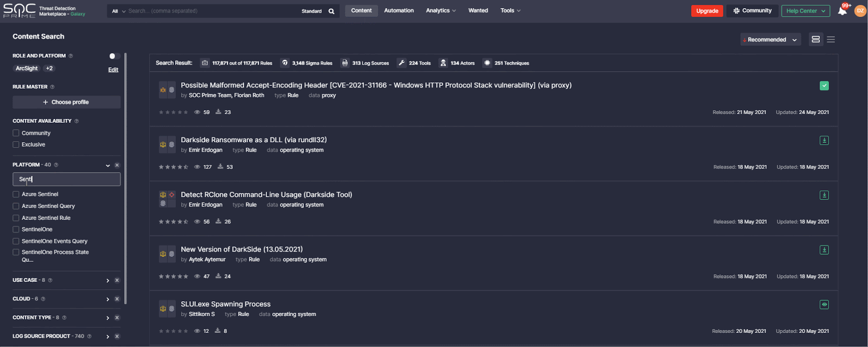868x347 pixels.
Task: Click the info icon next to Content Type - 8
Action: (65, 318)
